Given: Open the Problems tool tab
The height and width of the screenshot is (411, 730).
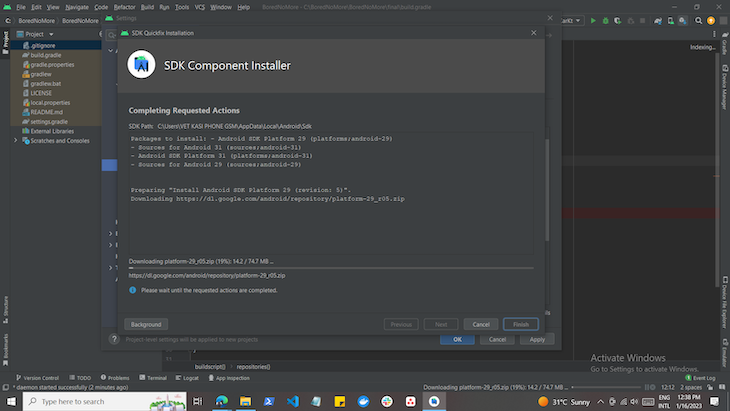Looking at the screenshot, I should click(x=115, y=378).
